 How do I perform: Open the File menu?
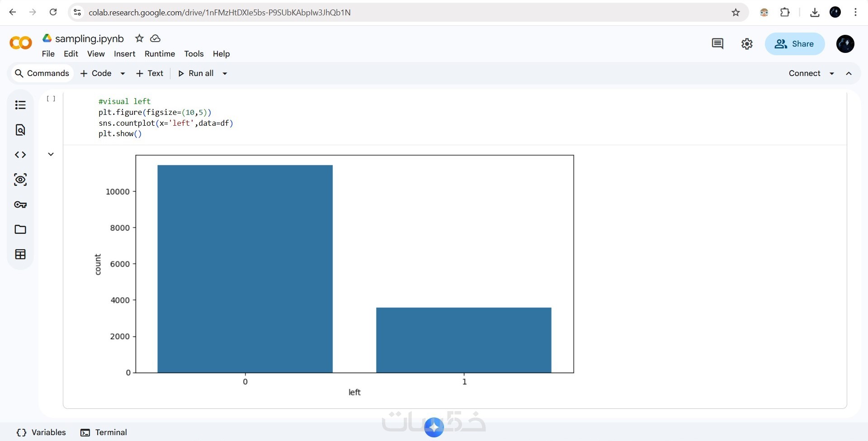[x=48, y=54]
